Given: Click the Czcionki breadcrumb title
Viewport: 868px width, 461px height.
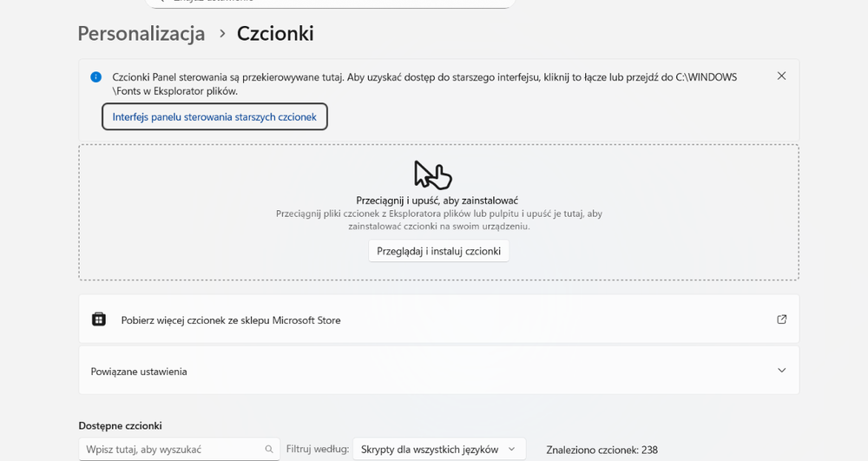Looking at the screenshot, I should click(x=275, y=34).
